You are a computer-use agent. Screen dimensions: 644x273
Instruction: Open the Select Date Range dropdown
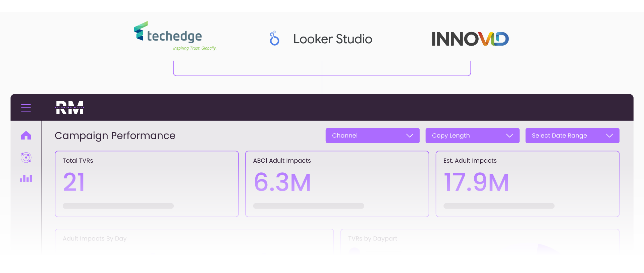(x=572, y=135)
